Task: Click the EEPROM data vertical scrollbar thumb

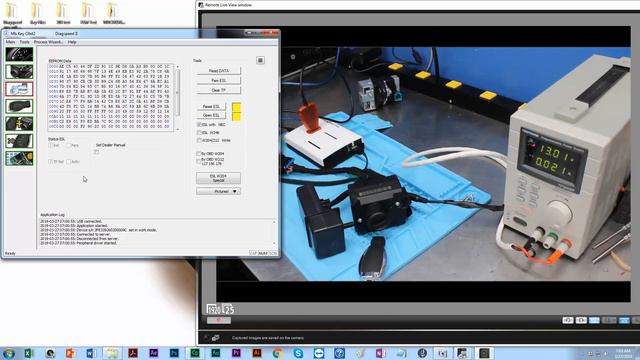Action: pos(177,93)
